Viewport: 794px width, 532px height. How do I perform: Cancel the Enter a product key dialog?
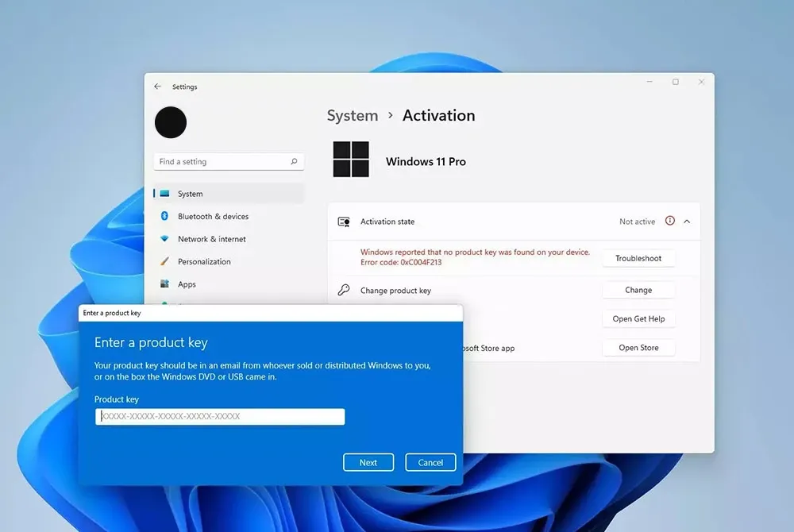pos(430,462)
